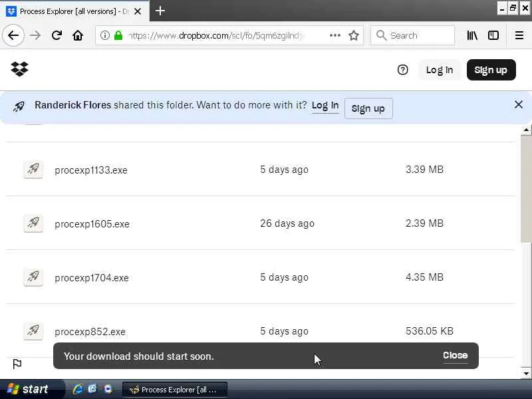Click the 536.05 KB file size

[430, 331]
